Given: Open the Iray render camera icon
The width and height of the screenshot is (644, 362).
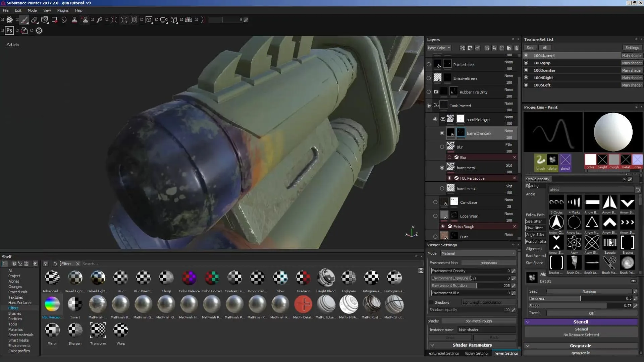Looking at the screenshot, I should click(189, 20).
